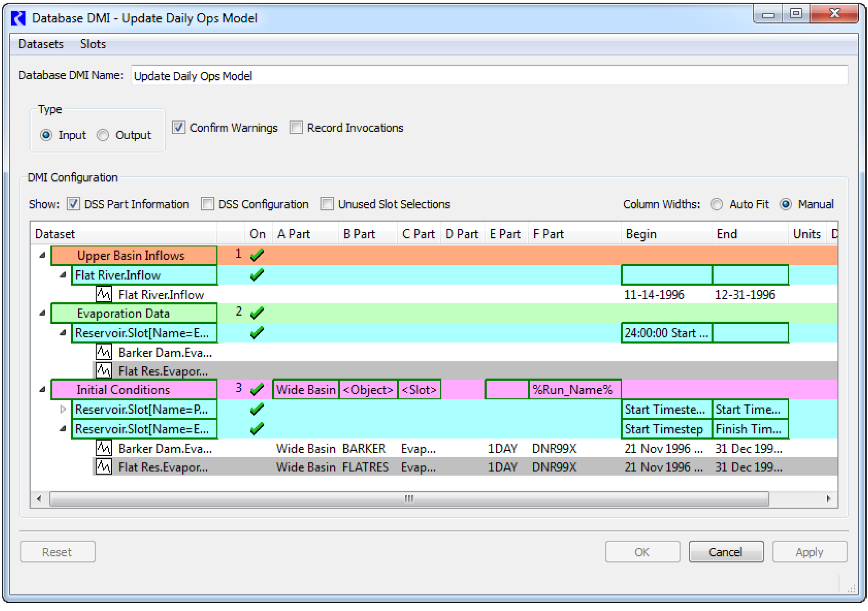Expand the Reservoir.Slot[Name=P... selection row
This screenshot has height=611, width=868.
coord(63,409)
